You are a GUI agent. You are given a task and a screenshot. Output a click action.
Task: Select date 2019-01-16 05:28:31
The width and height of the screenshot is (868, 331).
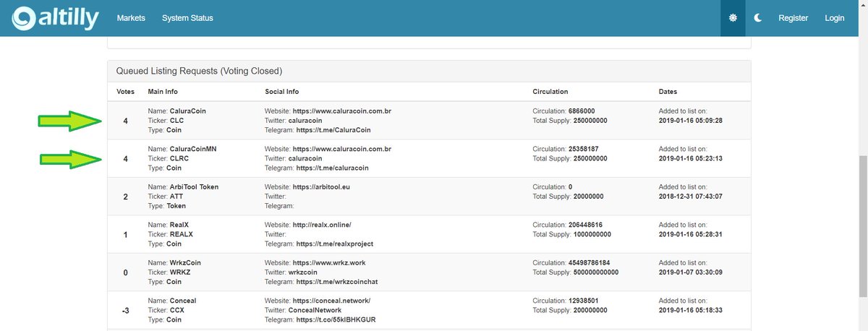[691, 234]
